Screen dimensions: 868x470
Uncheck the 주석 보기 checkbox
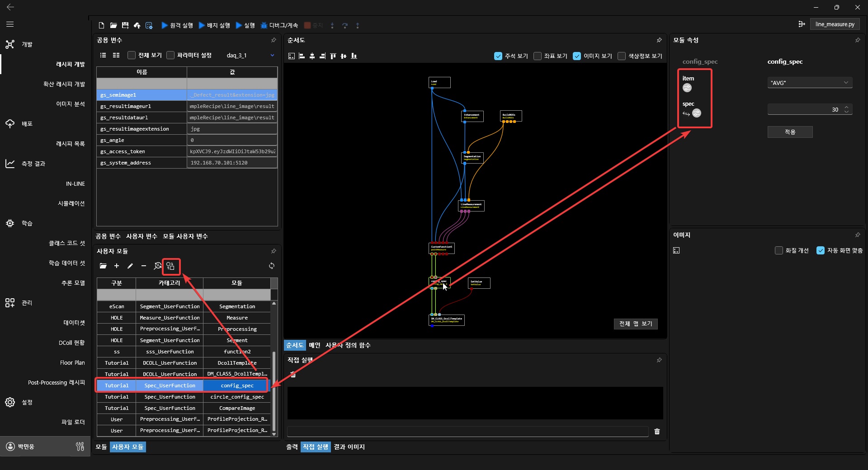(498, 56)
